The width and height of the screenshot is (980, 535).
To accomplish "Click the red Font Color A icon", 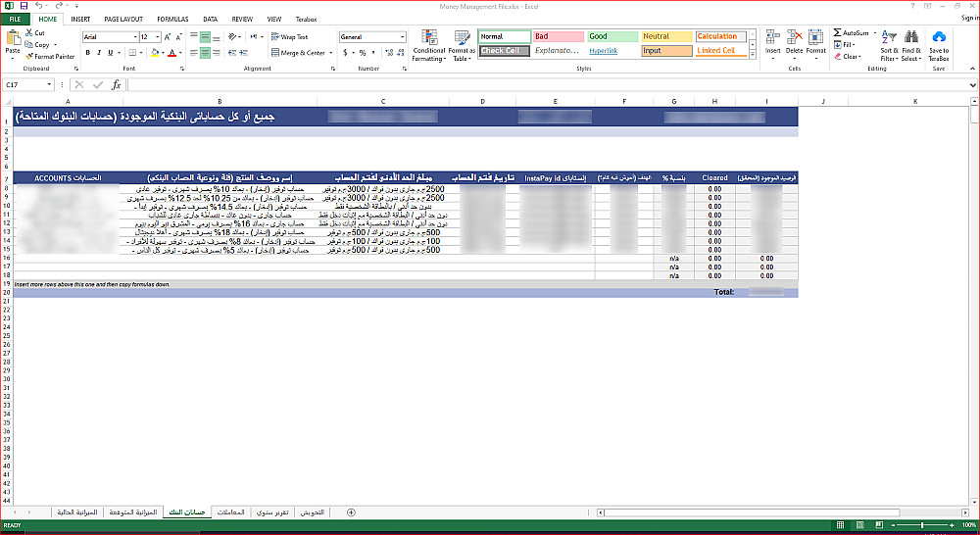I will 171,53.
